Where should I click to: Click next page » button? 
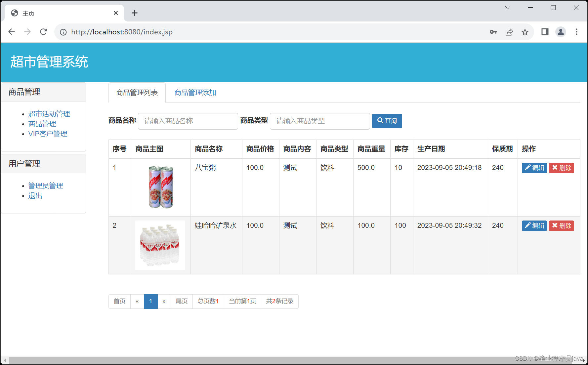(164, 302)
